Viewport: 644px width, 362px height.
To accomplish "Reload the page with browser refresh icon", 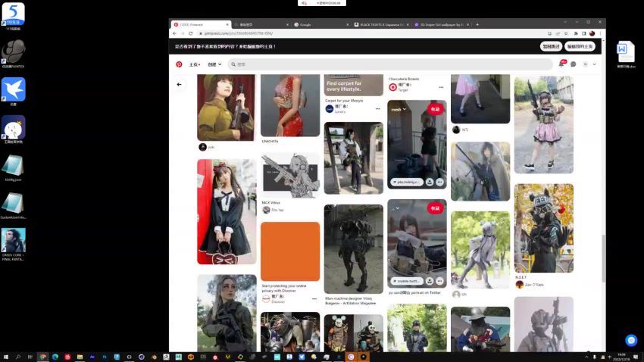I will point(191,33).
